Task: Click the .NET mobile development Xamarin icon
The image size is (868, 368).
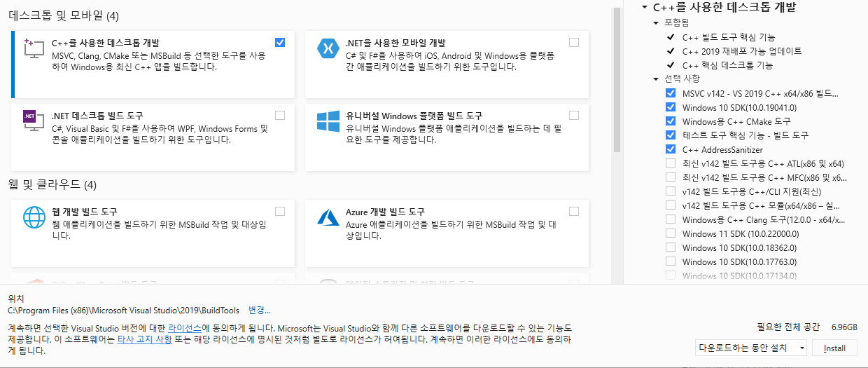Action: (x=328, y=48)
